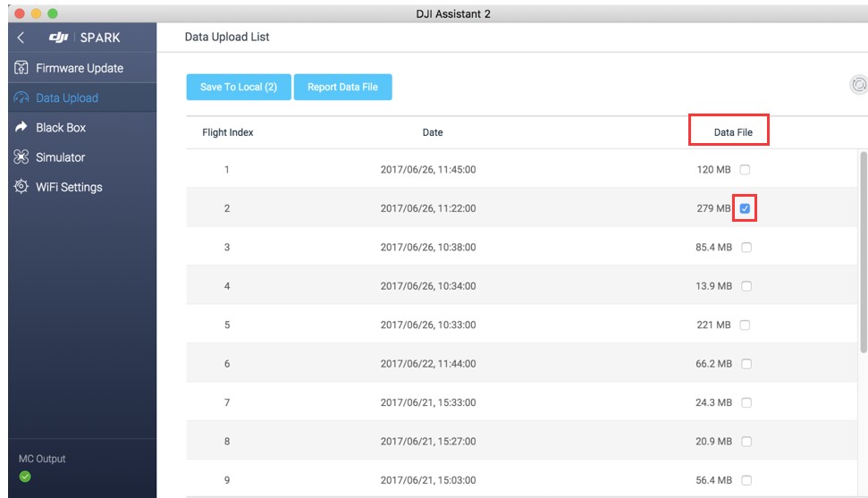Check the 56.4 MB file checkbox

point(746,480)
